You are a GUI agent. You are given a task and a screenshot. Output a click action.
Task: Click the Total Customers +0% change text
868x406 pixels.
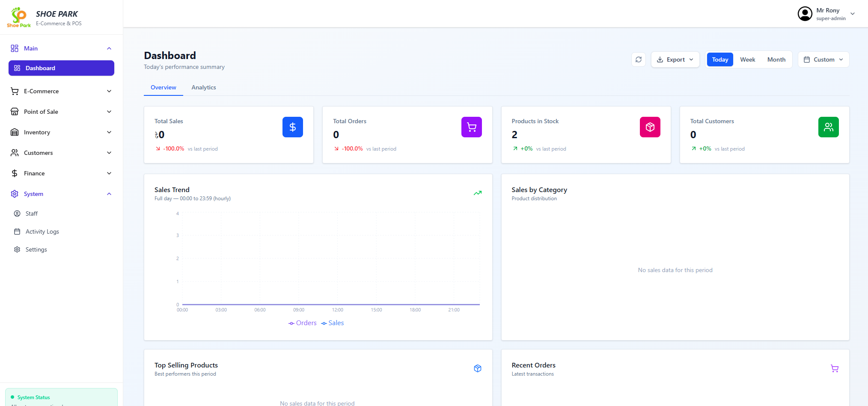pos(705,148)
